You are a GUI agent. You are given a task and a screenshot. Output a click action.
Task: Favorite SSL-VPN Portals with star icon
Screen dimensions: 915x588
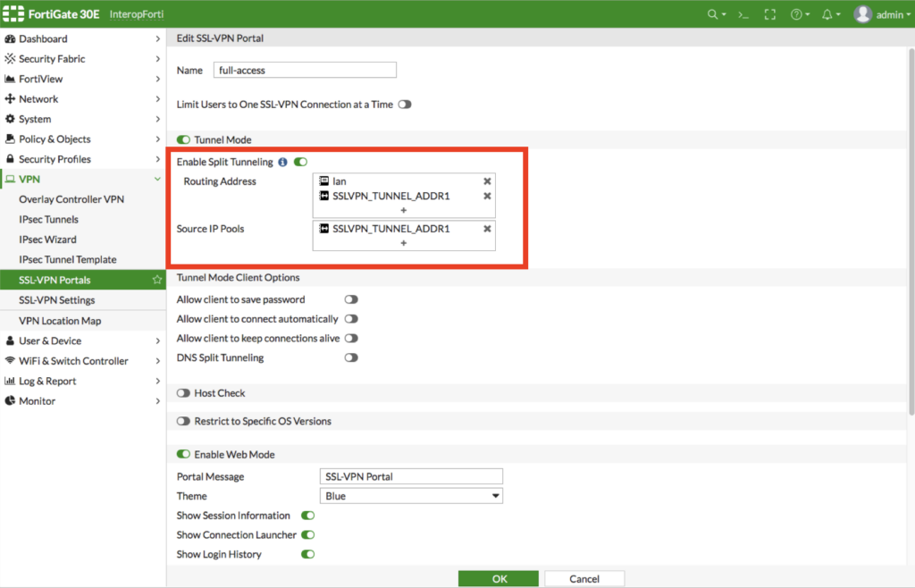157,280
